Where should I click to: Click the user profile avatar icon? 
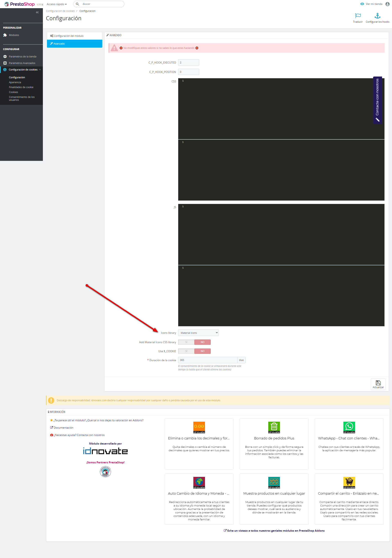pos(387,4)
